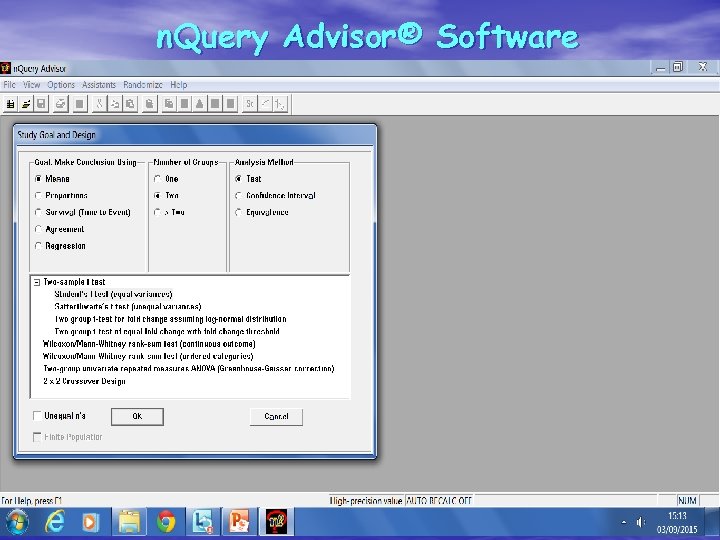Click the last toolbar icon with axes plot

pyautogui.click(x=280, y=104)
